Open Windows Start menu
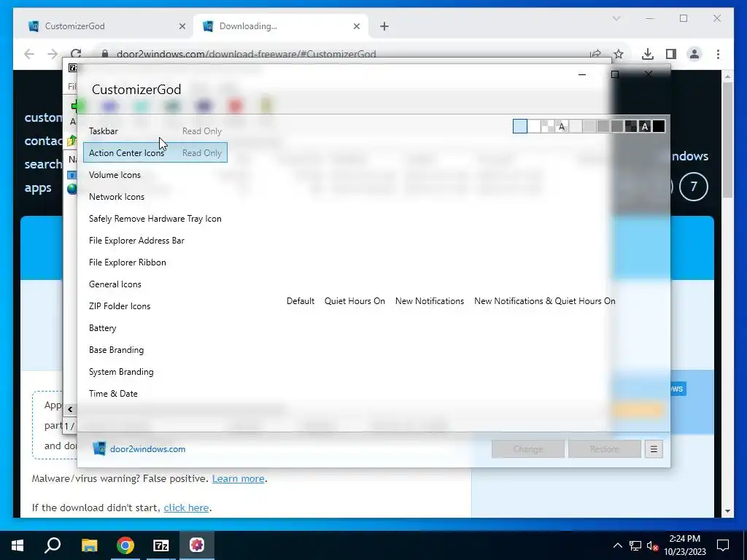This screenshot has height=560, width=747. pos(18,545)
